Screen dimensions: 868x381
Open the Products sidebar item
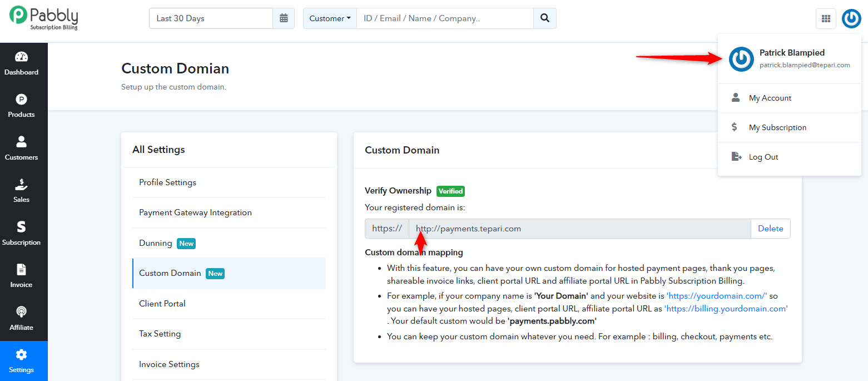tap(21, 106)
